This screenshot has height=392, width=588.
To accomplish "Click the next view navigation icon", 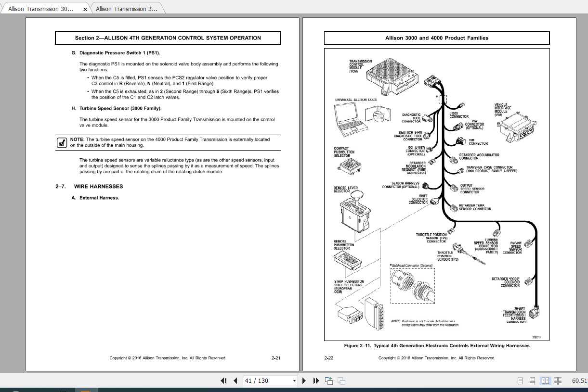I will click(x=341, y=380).
